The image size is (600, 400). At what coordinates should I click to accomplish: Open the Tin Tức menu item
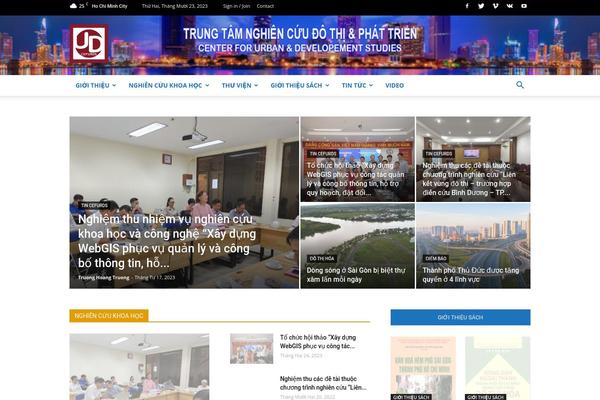tap(354, 85)
